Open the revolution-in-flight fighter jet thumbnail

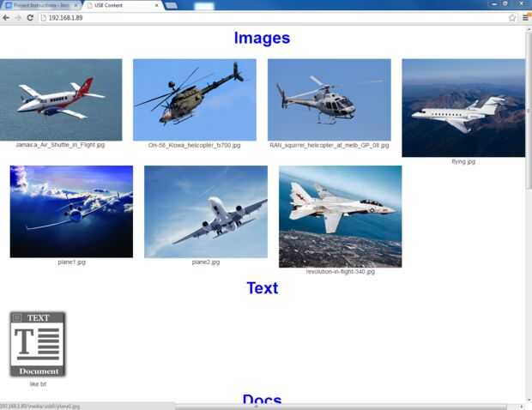coord(341,216)
